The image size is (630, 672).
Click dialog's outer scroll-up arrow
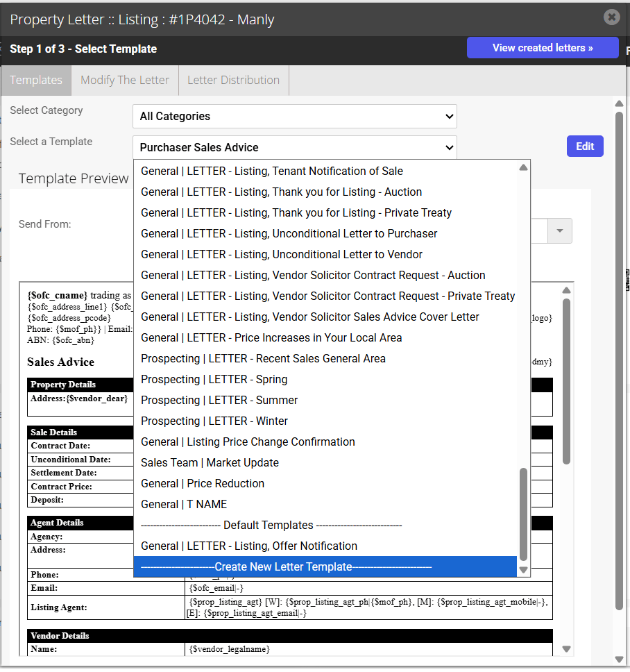pyautogui.click(x=619, y=103)
